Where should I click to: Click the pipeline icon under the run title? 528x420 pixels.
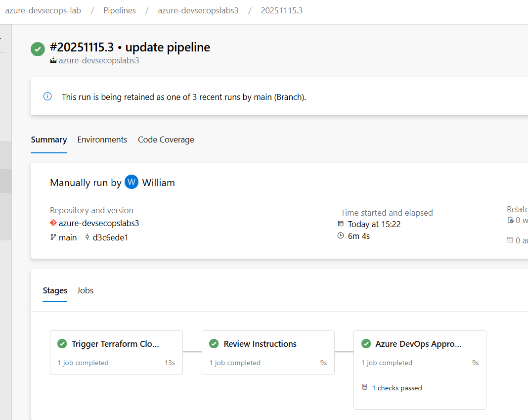coord(53,61)
